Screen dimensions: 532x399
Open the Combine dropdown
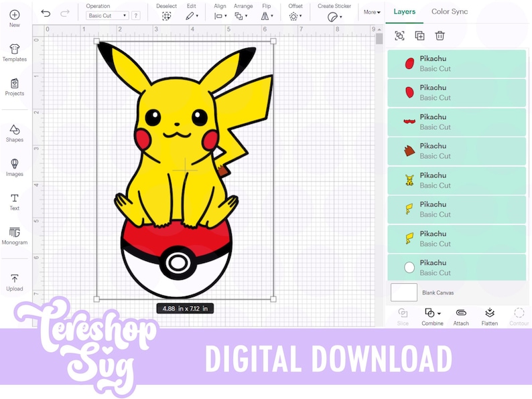click(x=432, y=317)
